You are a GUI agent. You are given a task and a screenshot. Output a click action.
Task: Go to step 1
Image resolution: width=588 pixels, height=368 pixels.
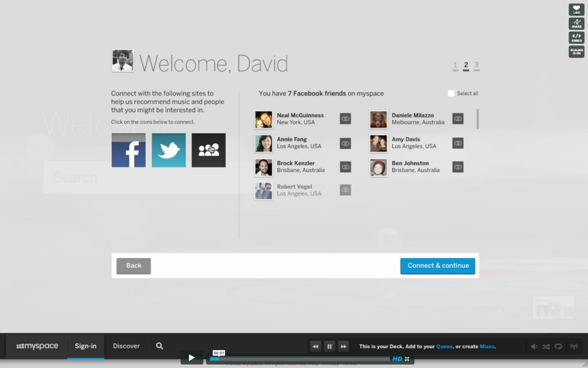455,66
